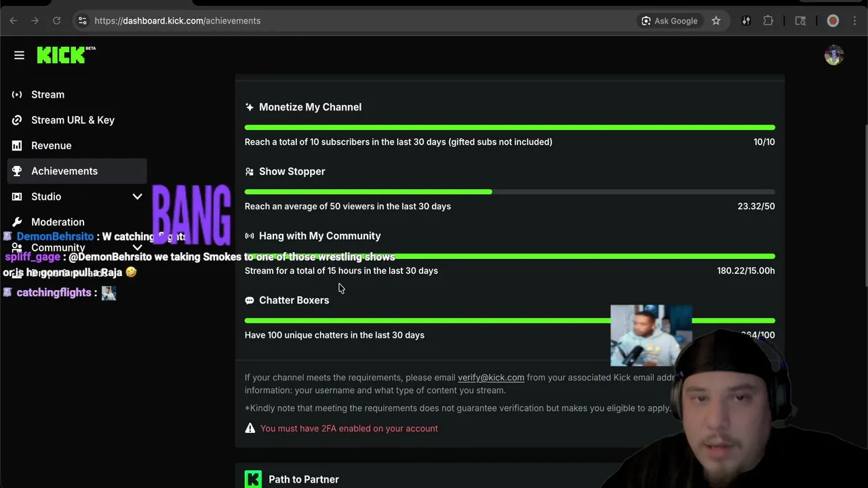This screenshot has height=488, width=868.
Task: Click the 23.32/50 viewer average value
Action: point(756,206)
